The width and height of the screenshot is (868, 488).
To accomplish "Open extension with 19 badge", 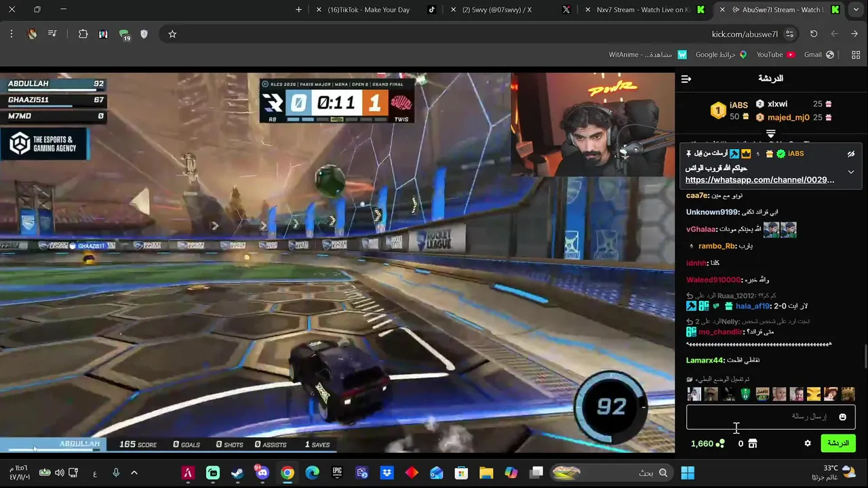I will (x=124, y=35).
